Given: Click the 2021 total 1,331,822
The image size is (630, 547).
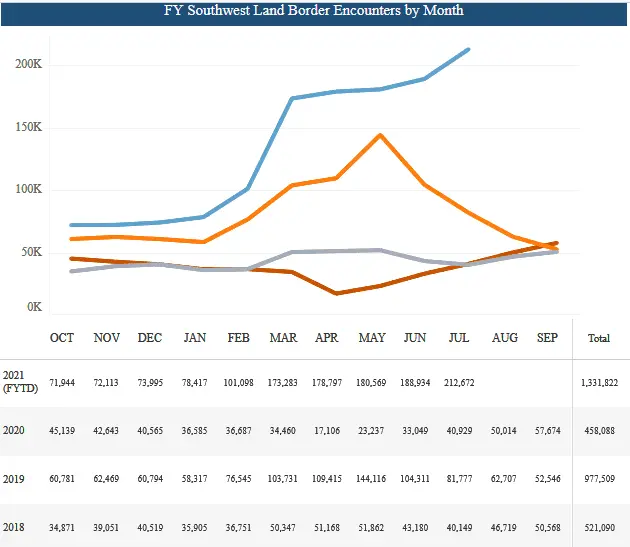Looking at the screenshot, I should click(x=599, y=383).
